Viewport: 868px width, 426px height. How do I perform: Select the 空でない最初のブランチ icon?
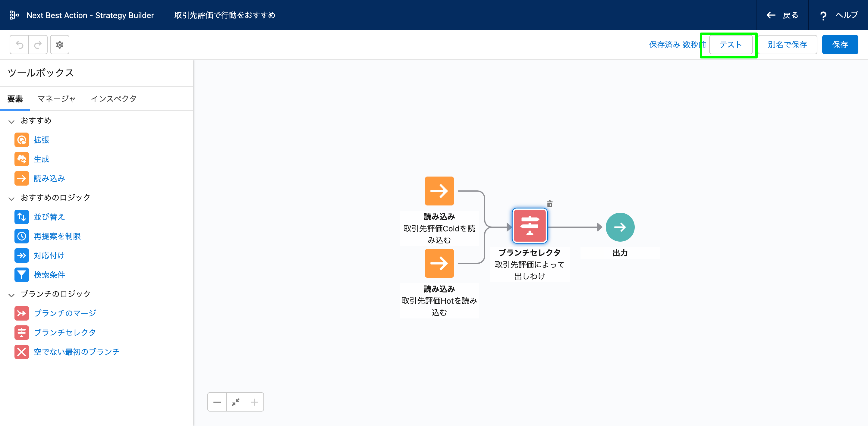tap(22, 352)
